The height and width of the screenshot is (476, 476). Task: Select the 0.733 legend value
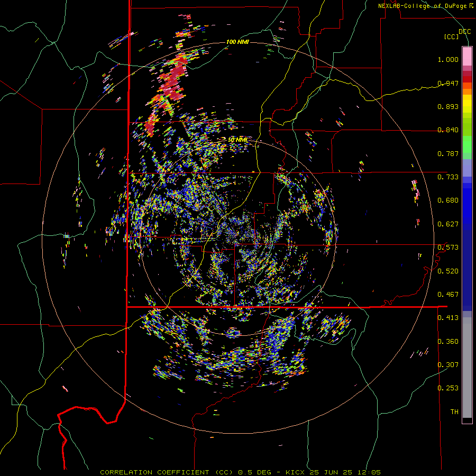tap(448, 177)
